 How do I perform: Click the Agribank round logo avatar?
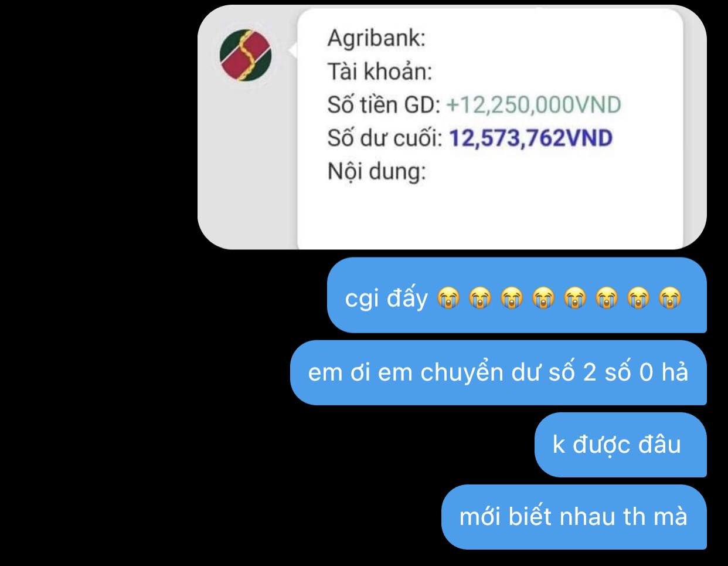pos(246,56)
